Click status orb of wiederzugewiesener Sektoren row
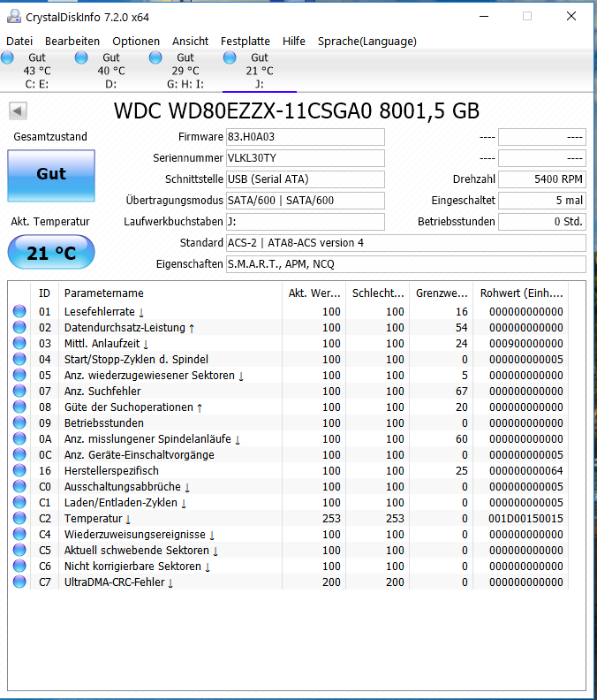The height and width of the screenshot is (700, 597). click(19, 375)
